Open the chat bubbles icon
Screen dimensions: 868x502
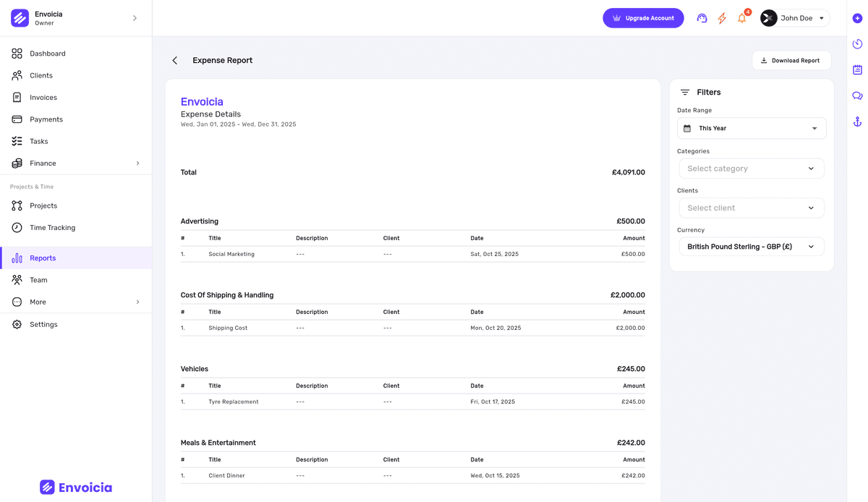(x=857, y=95)
